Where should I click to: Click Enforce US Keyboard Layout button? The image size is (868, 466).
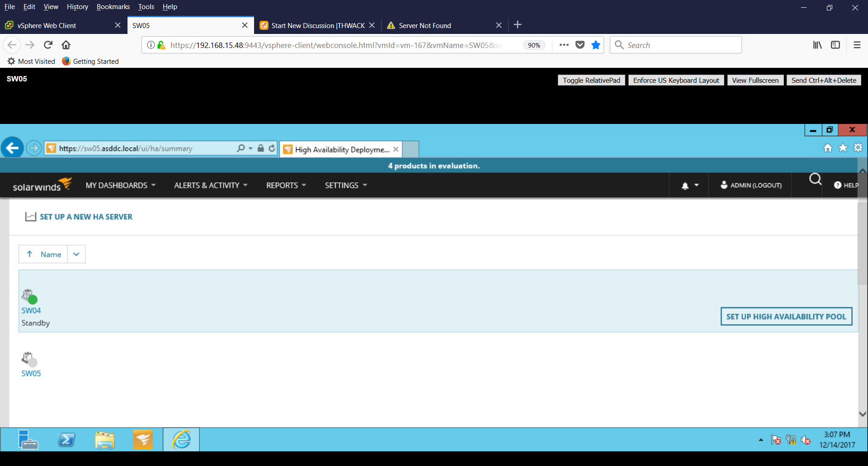tap(676, 80)
